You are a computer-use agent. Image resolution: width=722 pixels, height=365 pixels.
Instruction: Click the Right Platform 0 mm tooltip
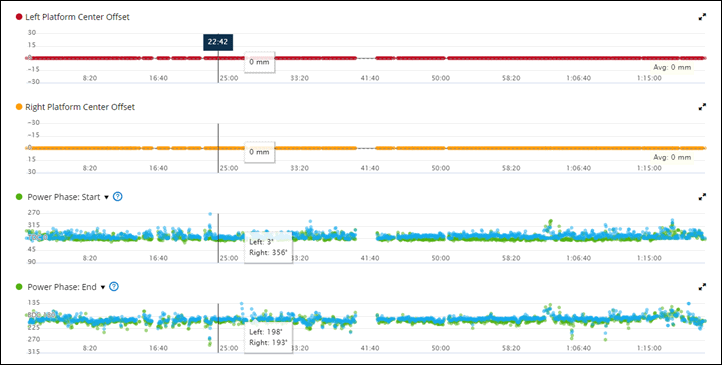pyautogui.click(x=260, y=152)
